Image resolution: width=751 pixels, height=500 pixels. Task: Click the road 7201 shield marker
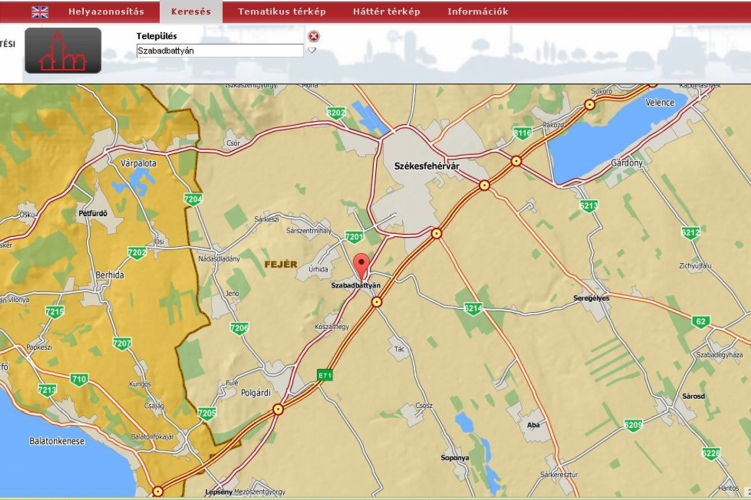point(353,237)
